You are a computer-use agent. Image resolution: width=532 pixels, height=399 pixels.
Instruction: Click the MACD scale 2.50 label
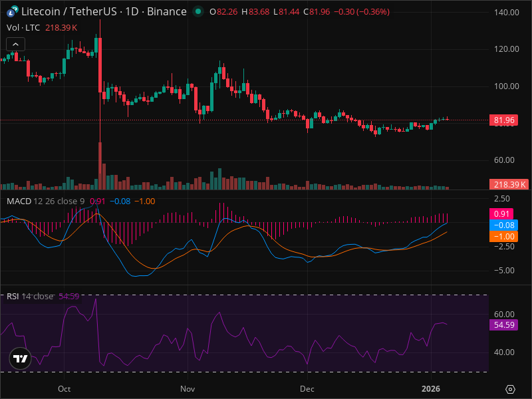501,199
